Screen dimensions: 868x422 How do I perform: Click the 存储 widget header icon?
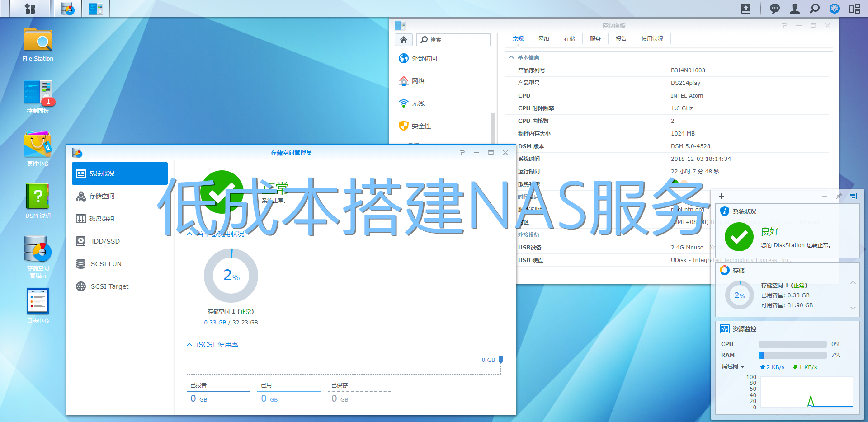[x=725, y=270]
